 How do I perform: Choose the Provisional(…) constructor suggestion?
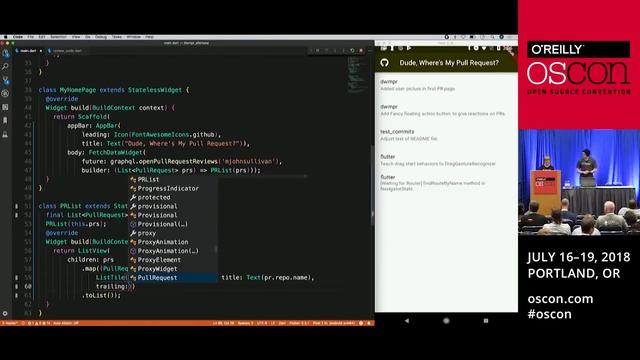click(x=173, y=224)
